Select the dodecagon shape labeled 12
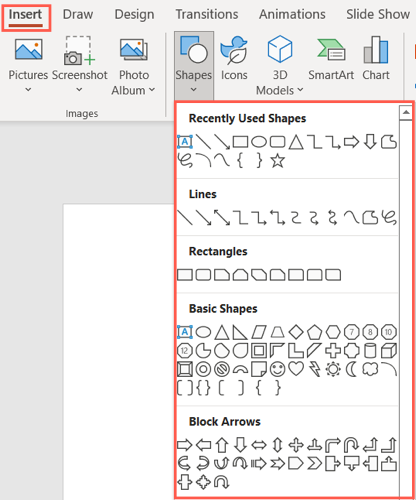The width and height of the screenshot is (416, 500). point(185,351)
